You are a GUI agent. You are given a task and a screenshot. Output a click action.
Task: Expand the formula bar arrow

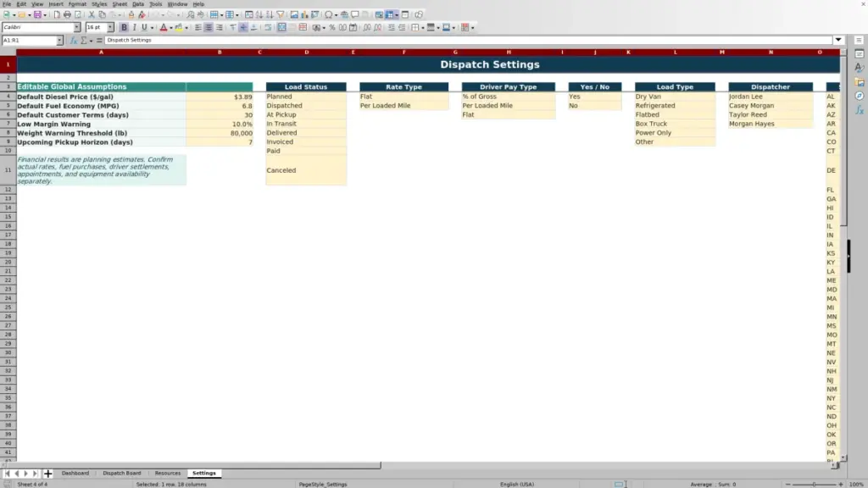click(838, 40)
